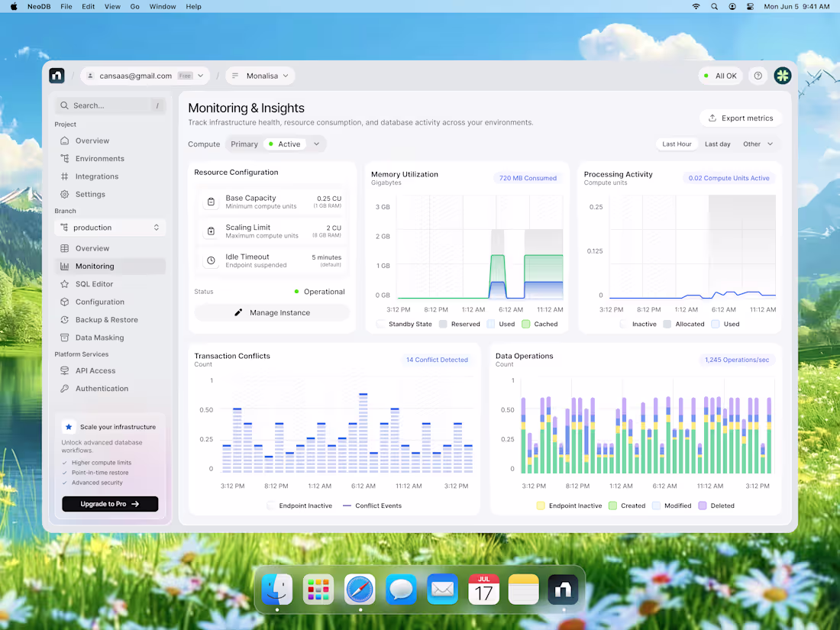Click the Environments branch icon

point(64,159)
